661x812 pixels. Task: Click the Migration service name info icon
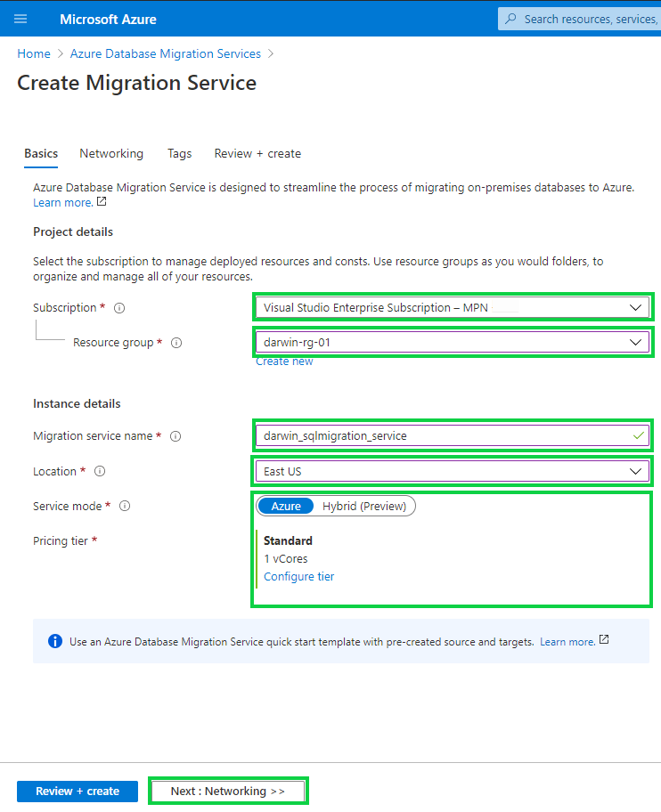pos(175,436)
